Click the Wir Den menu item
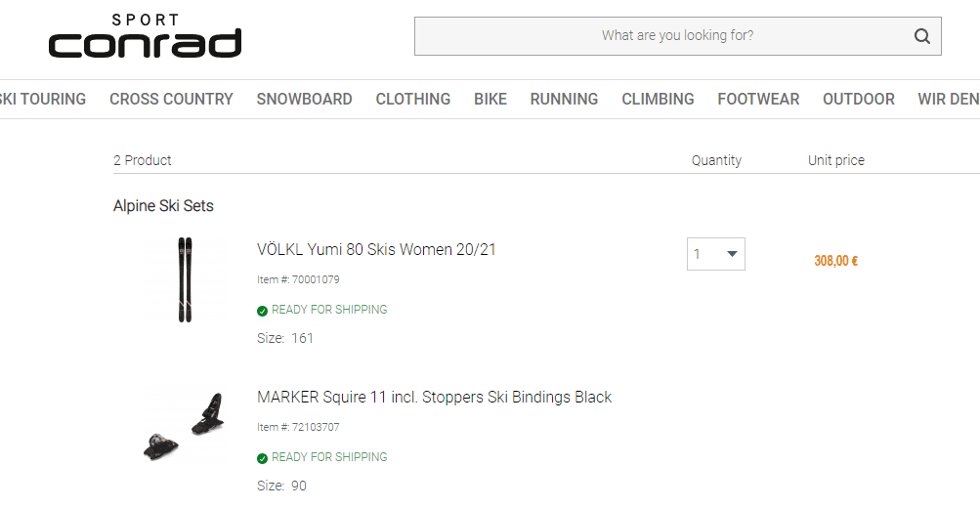This screenshot has height=508, width=980. point(948,99)
